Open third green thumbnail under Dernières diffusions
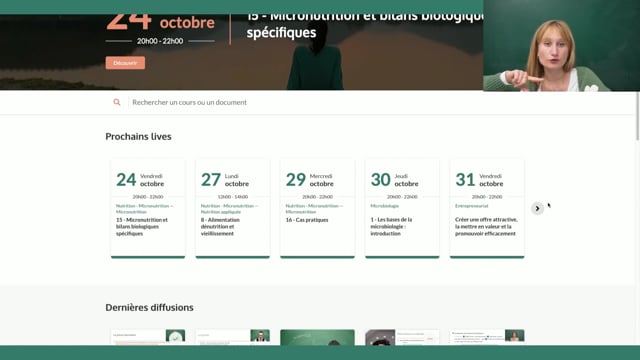This screenshot has width=640, height=360. tap(317, 337)
